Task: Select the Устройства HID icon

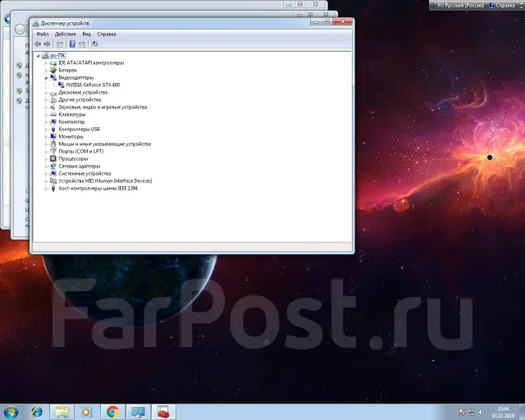Action: pos(52,180)
